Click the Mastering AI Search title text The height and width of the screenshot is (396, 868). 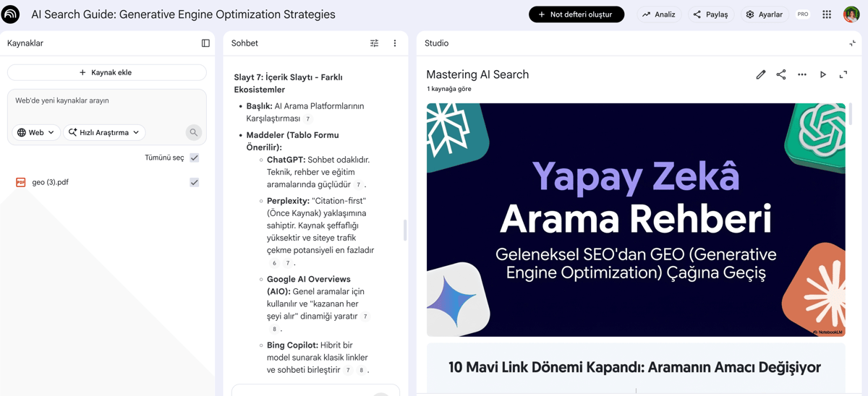point(477,74)
